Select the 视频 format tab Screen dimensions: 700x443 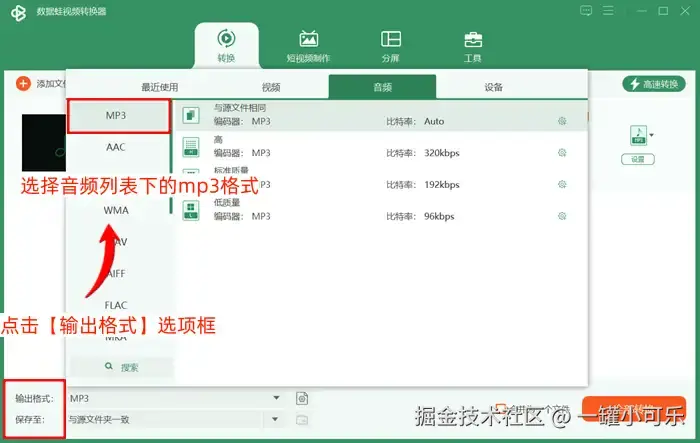[271, 87]
